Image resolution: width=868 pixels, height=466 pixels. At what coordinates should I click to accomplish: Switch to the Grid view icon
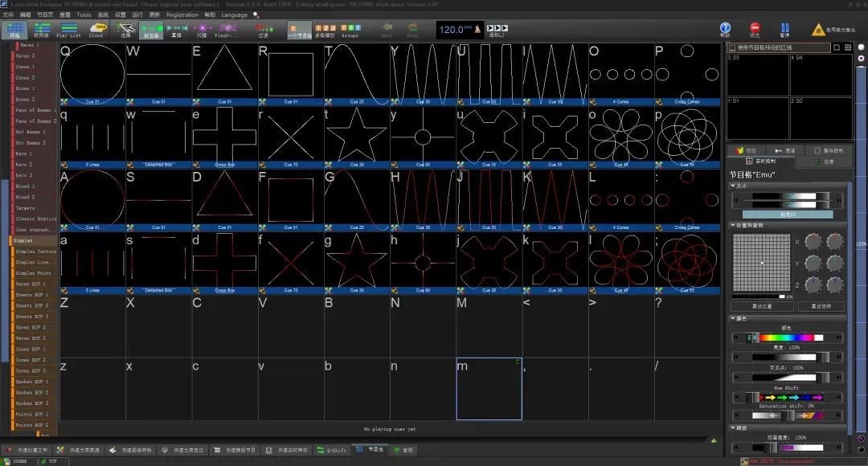tap(14, 30)
